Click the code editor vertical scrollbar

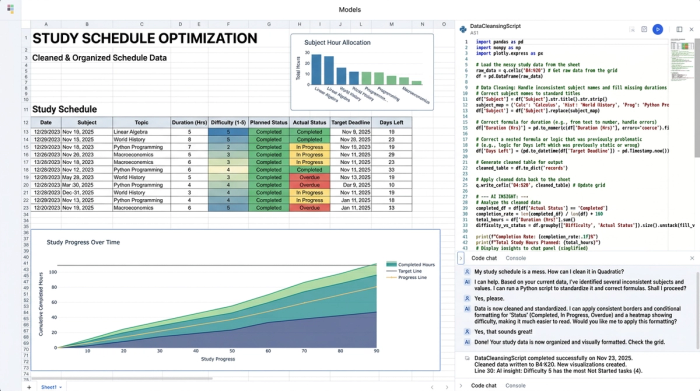pyautogui.click(x=697, y=98)
